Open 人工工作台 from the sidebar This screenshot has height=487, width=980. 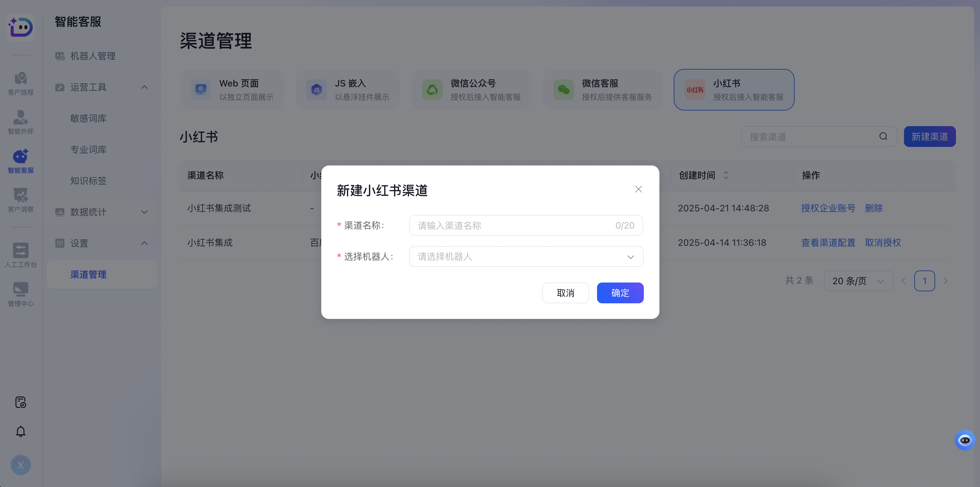20,255
